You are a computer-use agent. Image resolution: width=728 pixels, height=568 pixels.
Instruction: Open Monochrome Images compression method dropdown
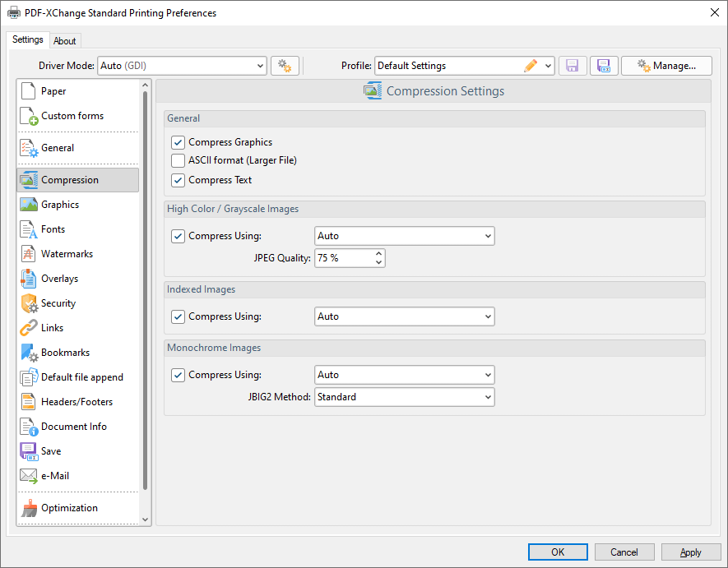coord(405,375)
